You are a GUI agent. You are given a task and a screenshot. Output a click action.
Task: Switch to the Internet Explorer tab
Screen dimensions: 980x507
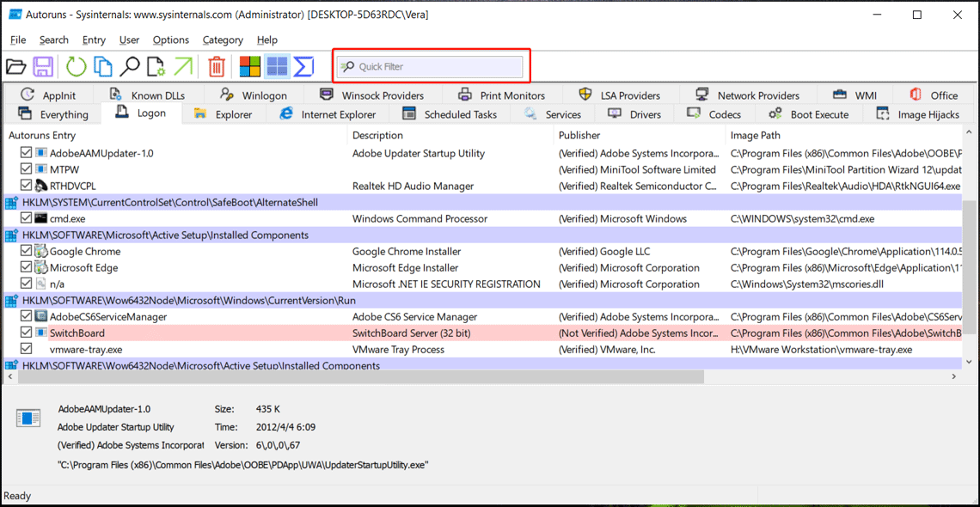328,114
